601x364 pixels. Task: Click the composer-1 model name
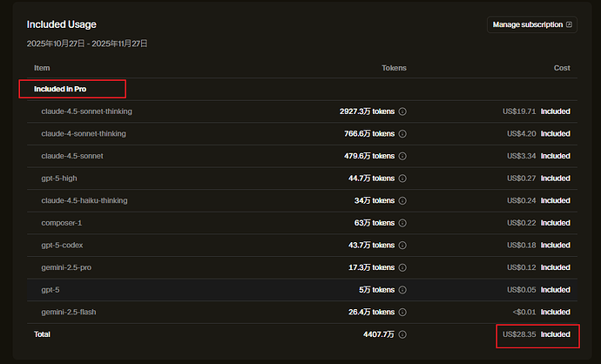click(x=62, y=223)
